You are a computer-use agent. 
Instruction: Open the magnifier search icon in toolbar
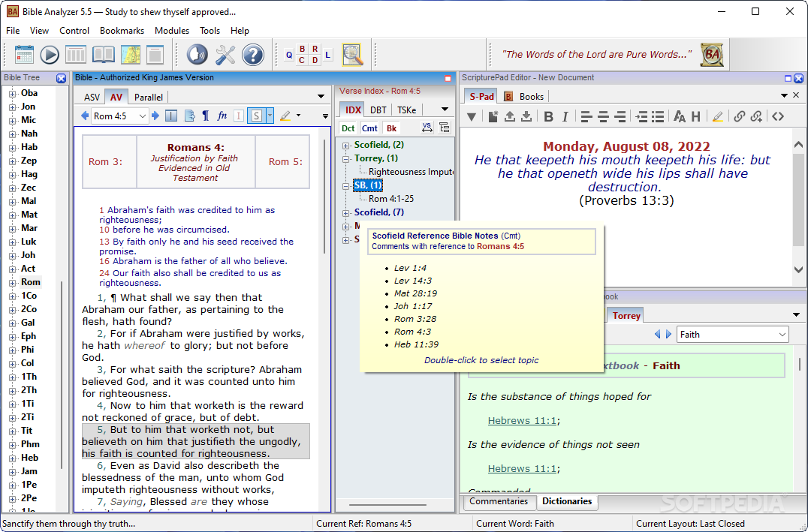352,55
